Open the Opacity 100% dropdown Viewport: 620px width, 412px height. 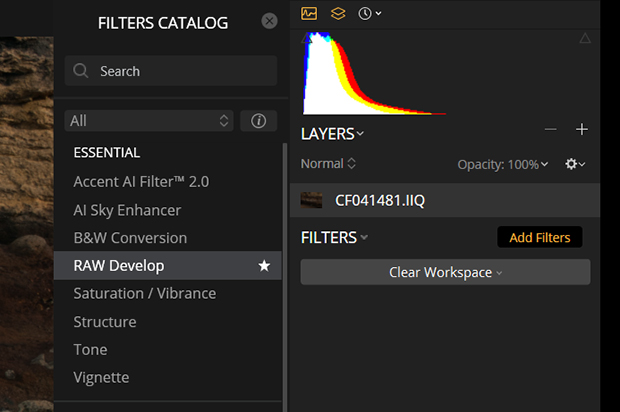[x=503, y=164]
